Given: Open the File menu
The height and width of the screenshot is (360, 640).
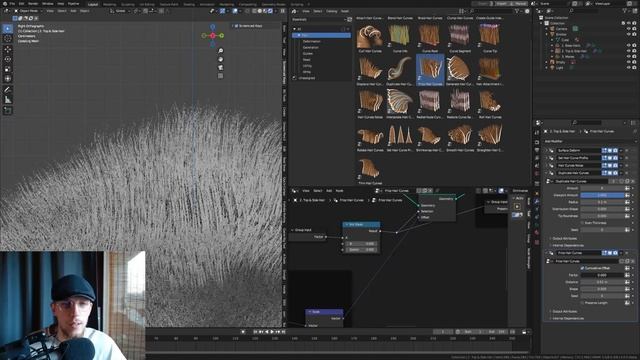Looking at the screenshot, I should pyautogui.click(x=12, y=4).
